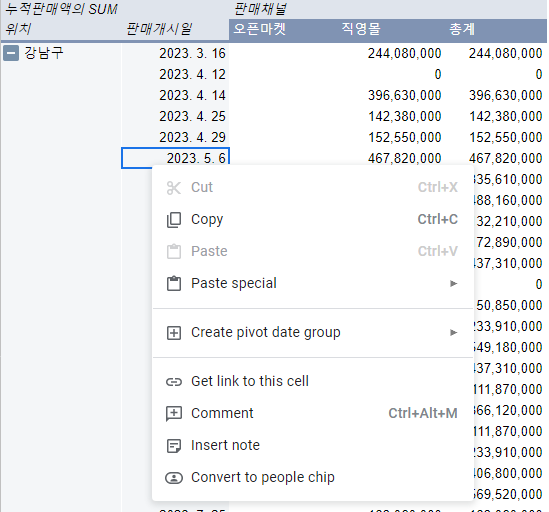
Task: Select the date cell 2023. 4. 29
Action: point(192,138)
